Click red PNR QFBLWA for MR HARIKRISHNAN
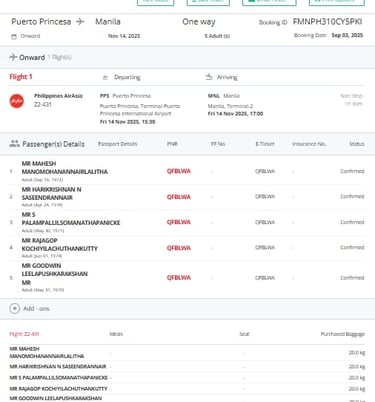This screenshot has width=375, height=402. click(179, 197)
